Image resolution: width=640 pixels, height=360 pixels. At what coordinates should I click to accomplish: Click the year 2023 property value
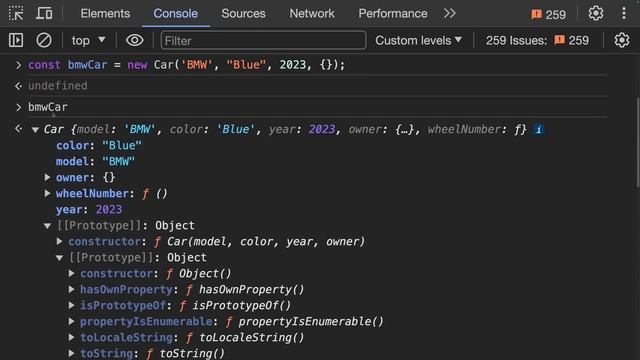pyautogui.click(x=109, y=209)
